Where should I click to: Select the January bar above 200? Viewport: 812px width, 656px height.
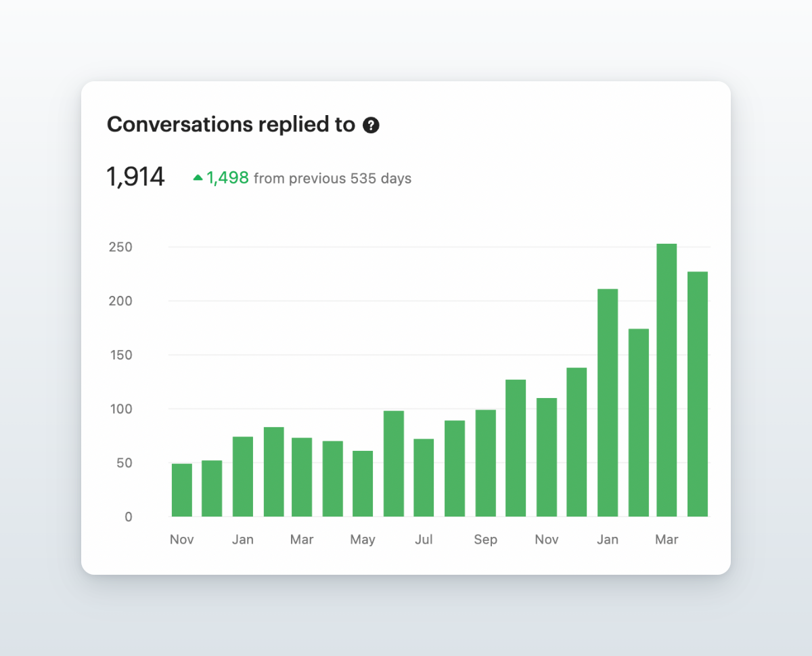click(x=608, y=403)
